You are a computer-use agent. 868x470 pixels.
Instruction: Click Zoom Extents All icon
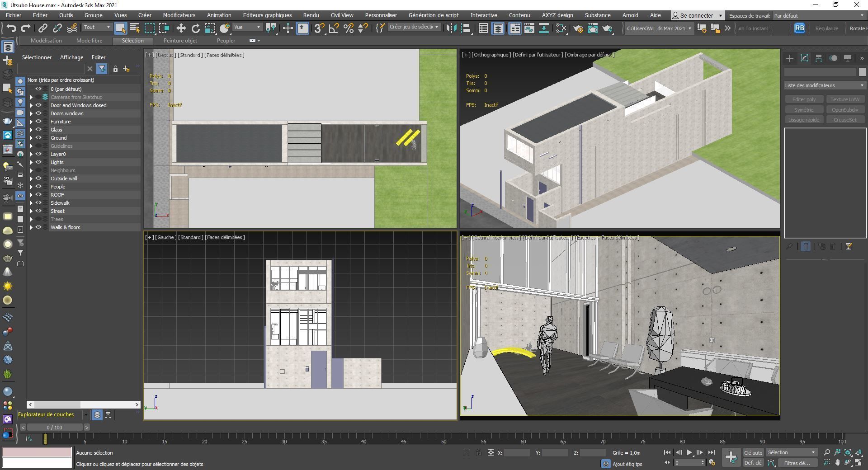point(858,452)
